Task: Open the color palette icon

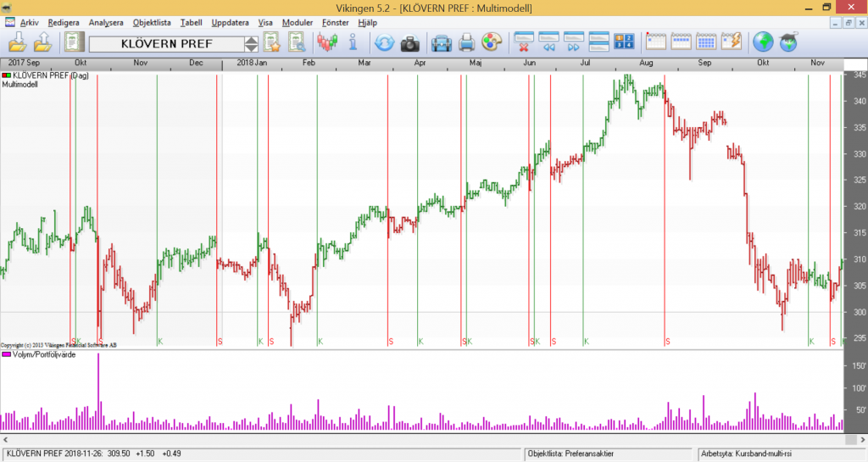Action: pos(492,42)
